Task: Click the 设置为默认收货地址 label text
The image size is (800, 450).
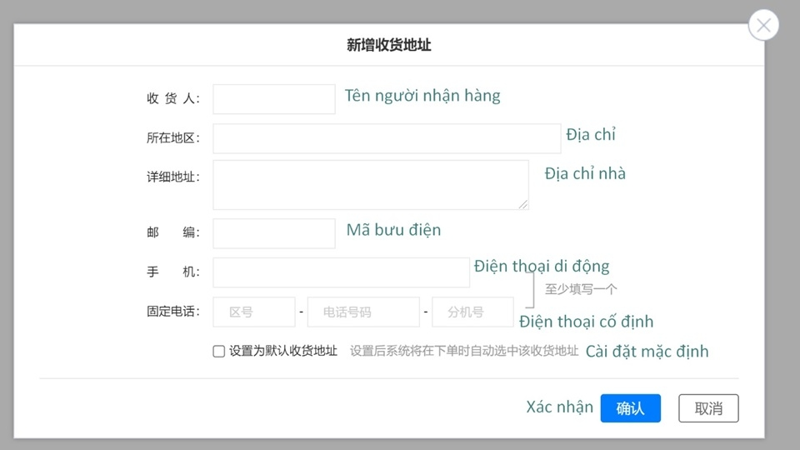Action: click(283, 352)
